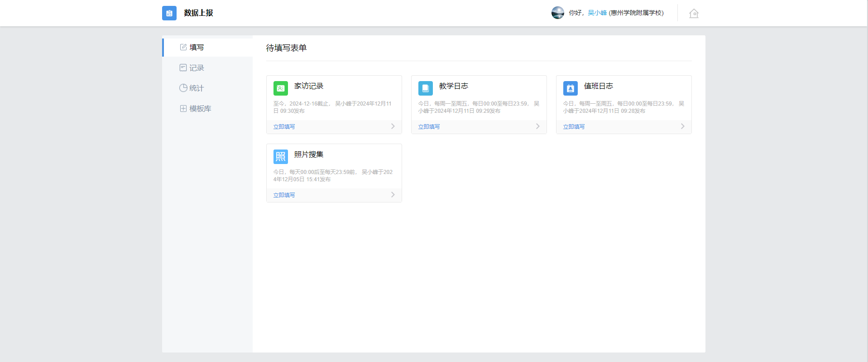868x362 pixels.
Task: Click the 照片搜集 form icon
Action: [280, 157]
